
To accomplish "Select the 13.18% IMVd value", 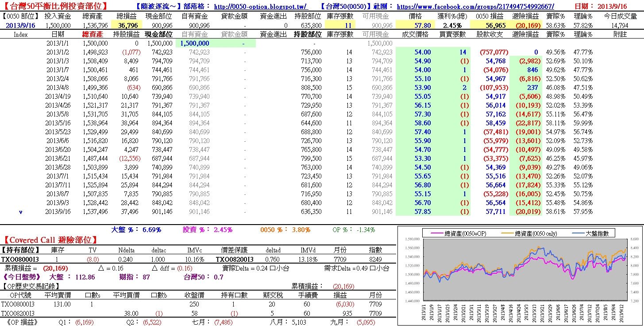I will point(309,259).
